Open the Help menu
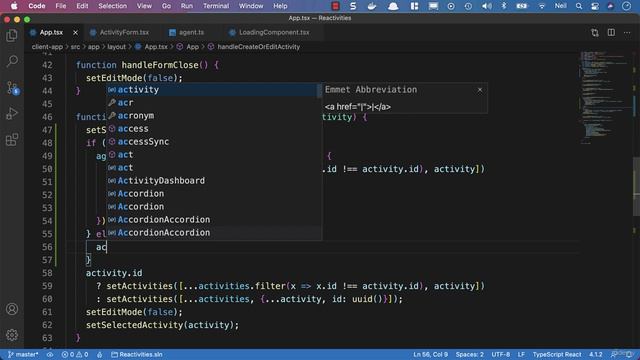Image resolution: width=640 pixels, height=360 pixels. tap(280, 6)
